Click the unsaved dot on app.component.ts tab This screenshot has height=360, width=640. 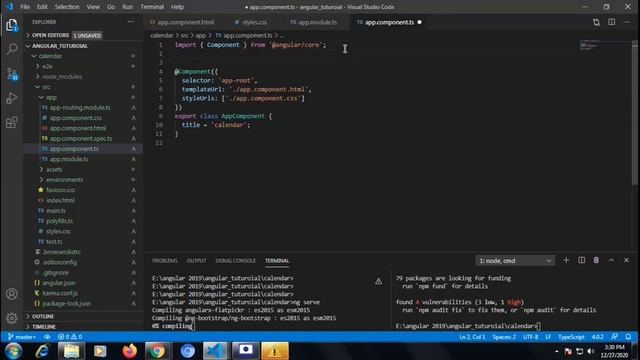tap(419, 22)
